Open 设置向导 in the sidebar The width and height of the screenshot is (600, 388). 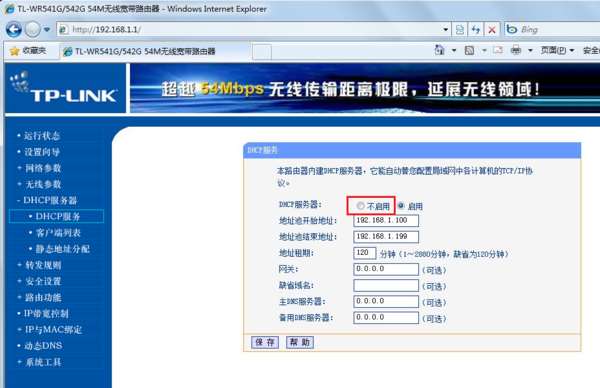[42, 152]
